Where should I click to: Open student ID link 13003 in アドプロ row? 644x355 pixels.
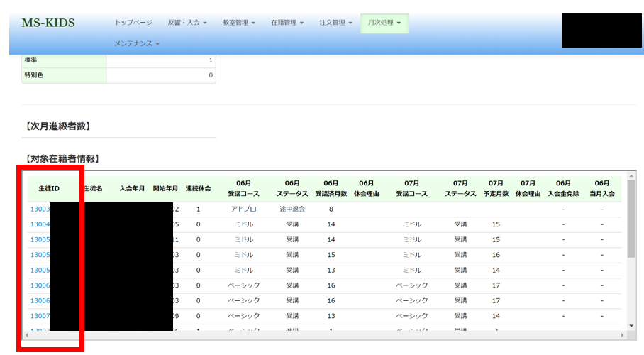(40, 209)
